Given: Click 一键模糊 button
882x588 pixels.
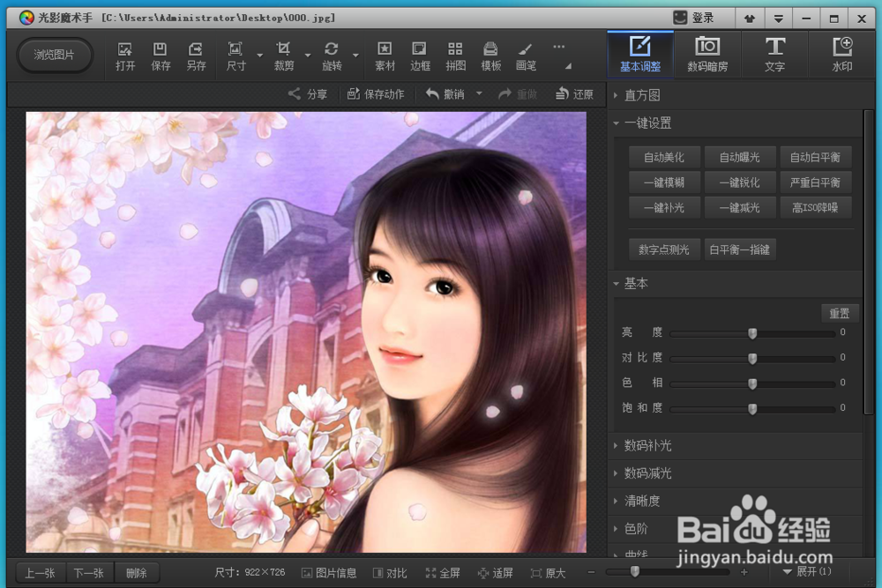Looking at the screenshot, I should (664, 182).
